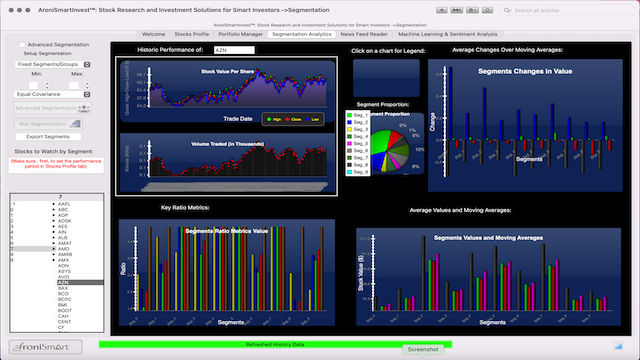Switch to the Stocks Profile tab
The image size is (640, 360).
tap(191, 34)
